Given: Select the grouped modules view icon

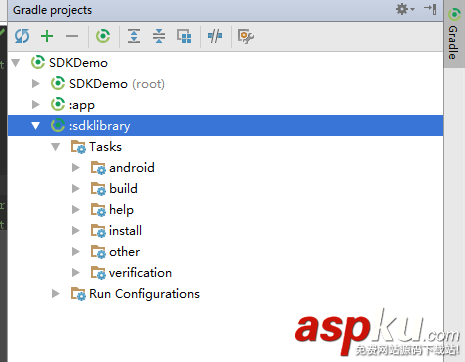Looking at the screenshot, I should click(184, 36).
